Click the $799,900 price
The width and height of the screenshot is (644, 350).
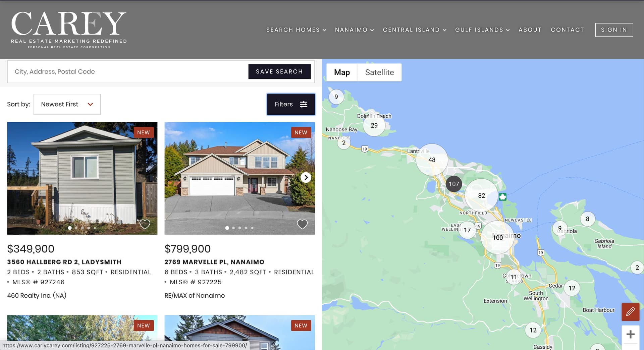[x=187, y=249]
